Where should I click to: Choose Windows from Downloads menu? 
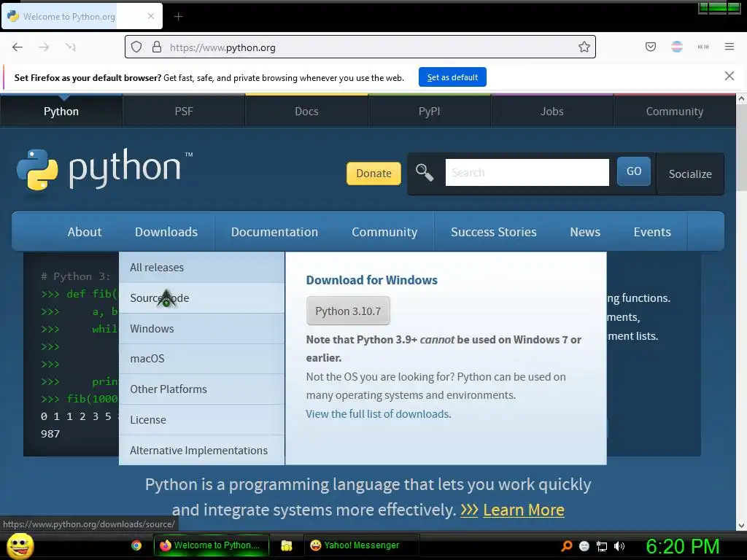click(x=202, y=329)
